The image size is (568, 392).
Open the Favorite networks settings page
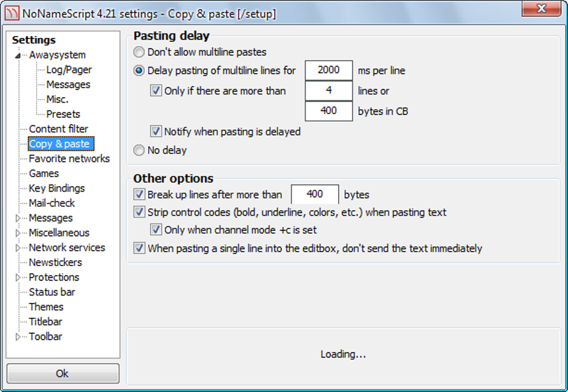tap(69, 159)
